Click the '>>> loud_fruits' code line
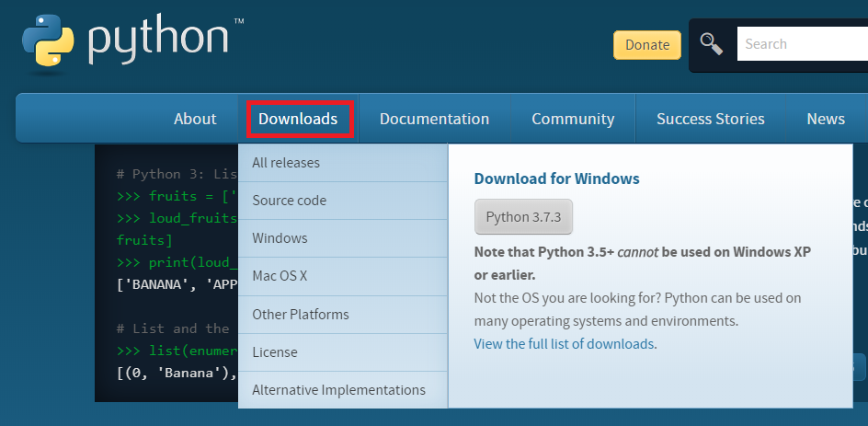 (x=177, y=218)
